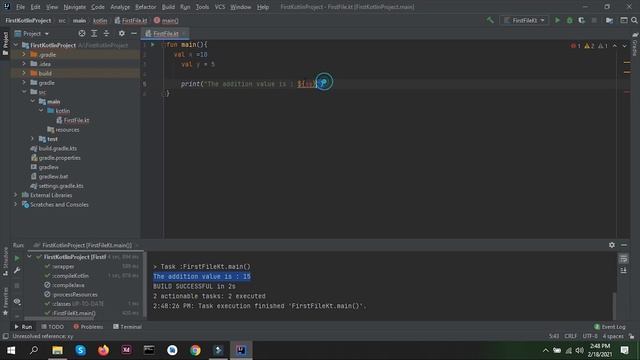640x360 pixels.
Task: Go to previous highlighted error arrow
Action: click(x=615, y=46)
